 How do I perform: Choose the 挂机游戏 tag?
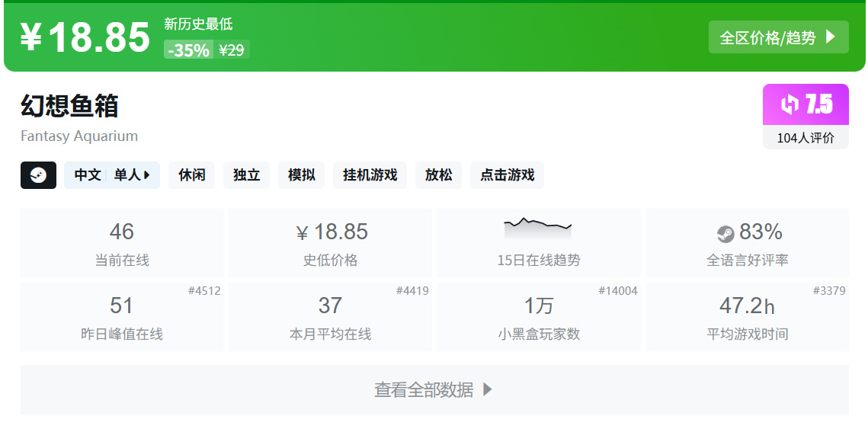pos(370,175)
